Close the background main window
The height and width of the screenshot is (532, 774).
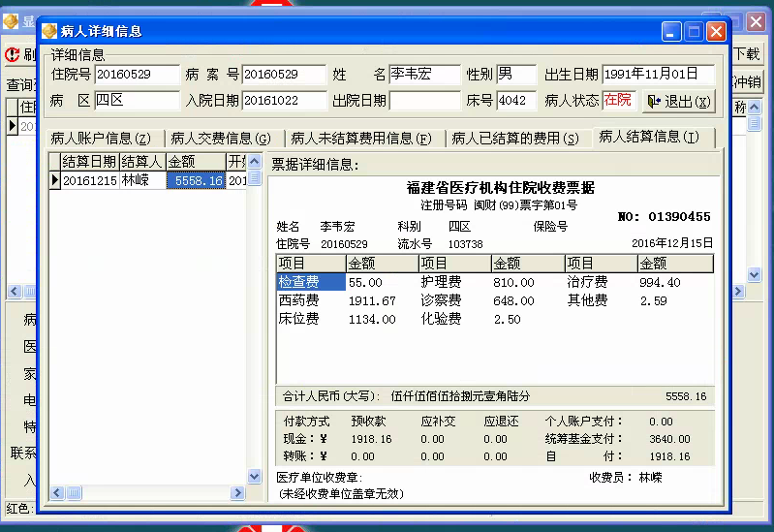pos(757,21)
